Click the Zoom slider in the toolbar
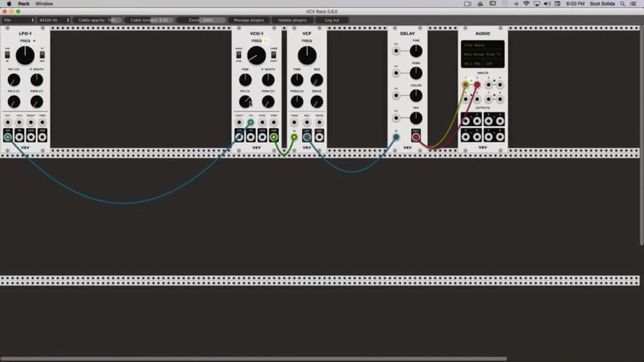 click(x=201, y=20)
